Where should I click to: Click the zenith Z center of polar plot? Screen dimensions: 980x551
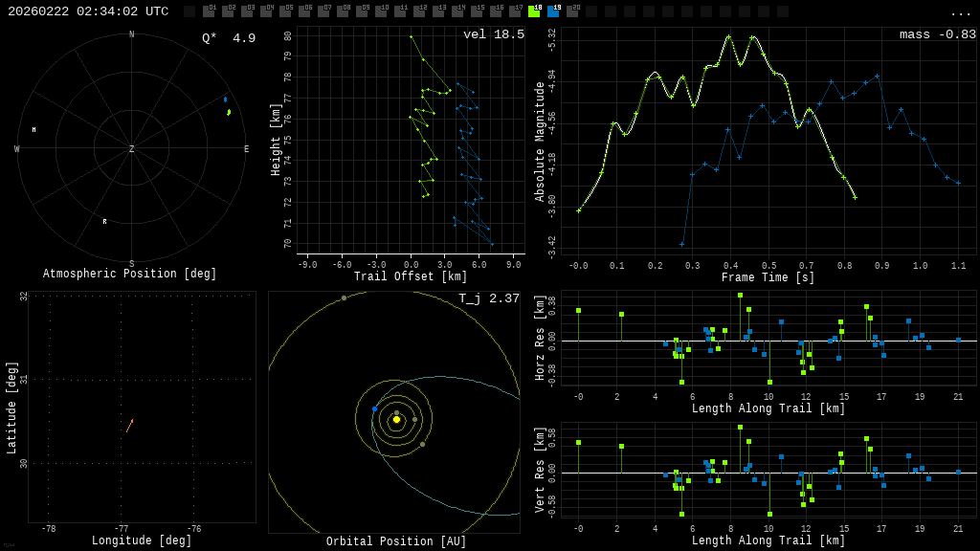132,149
